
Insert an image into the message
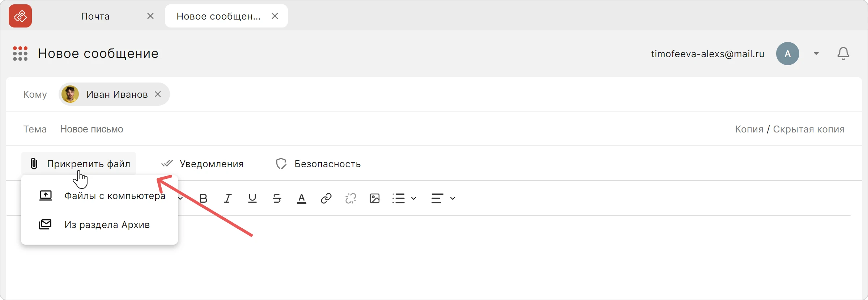(375, 198)
